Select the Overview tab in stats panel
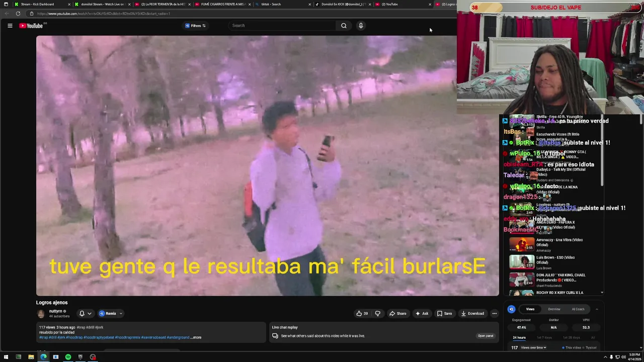644x362 pixels. tap(554, 309)
